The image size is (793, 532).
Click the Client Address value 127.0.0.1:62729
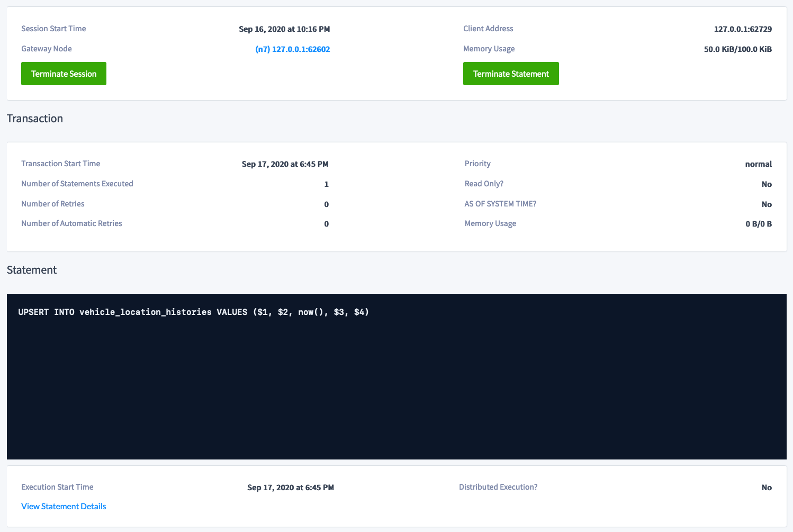(x=742, y=29)
